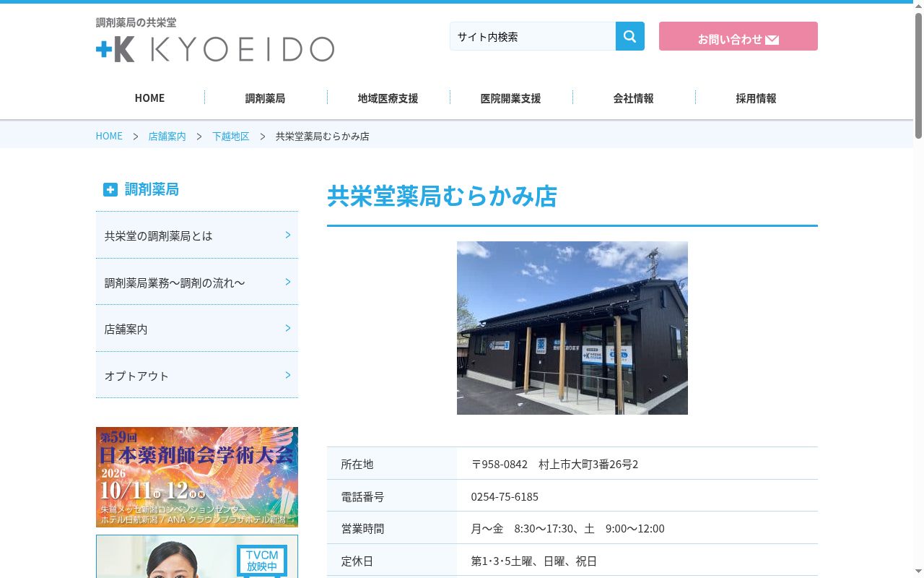The width and height of the screenshot is (924, 578).
Task: Go to 会社情報 in the navigation
Action: tap(633, 98)
